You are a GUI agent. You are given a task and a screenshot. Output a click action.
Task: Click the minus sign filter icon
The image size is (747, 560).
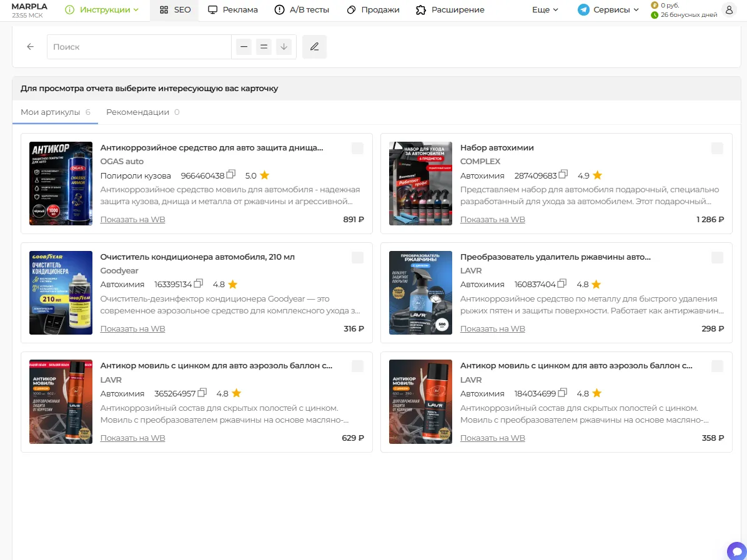244,47
